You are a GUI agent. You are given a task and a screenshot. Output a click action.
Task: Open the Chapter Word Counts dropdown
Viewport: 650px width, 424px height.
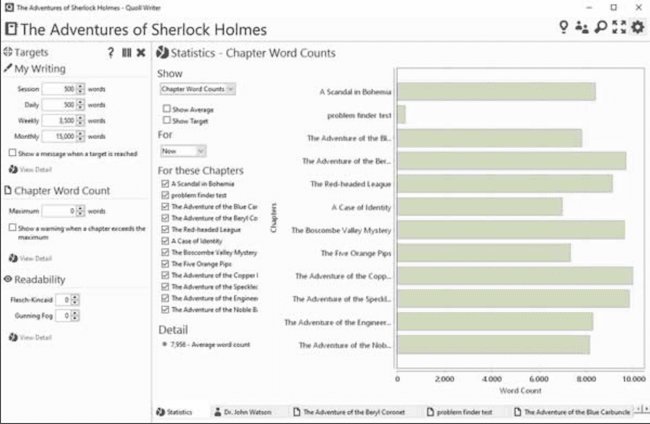coord(197,89)
